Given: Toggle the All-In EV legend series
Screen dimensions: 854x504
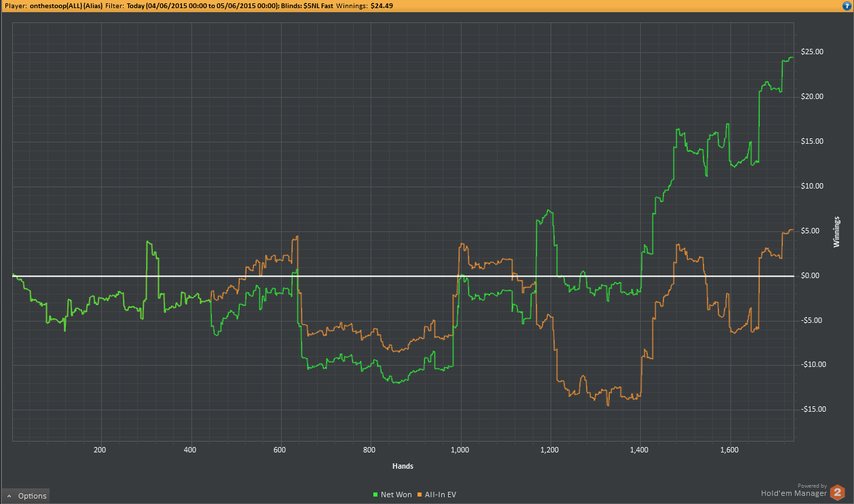Looking at the screenshot, I should pos(437,495).
